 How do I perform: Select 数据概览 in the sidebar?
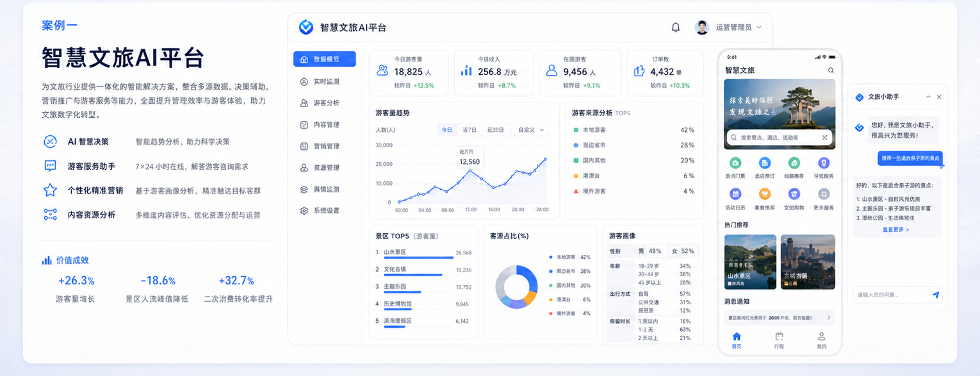(x=324, y=59)
